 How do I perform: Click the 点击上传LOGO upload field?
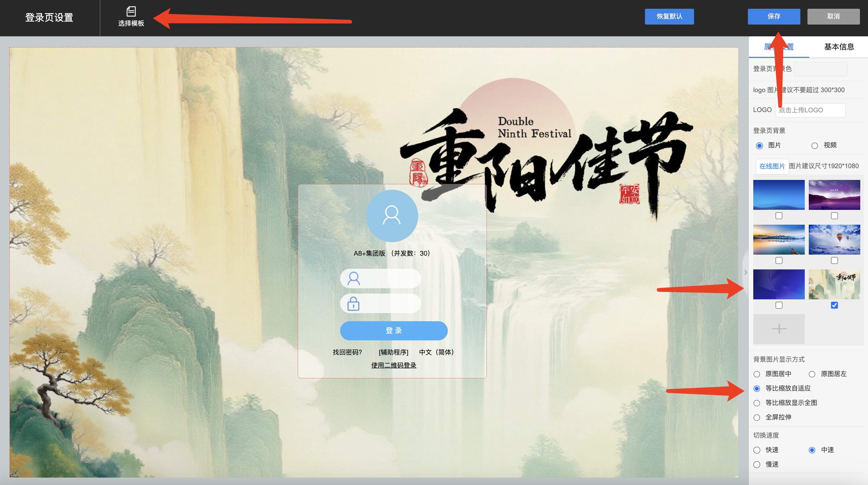pos(810,110)
